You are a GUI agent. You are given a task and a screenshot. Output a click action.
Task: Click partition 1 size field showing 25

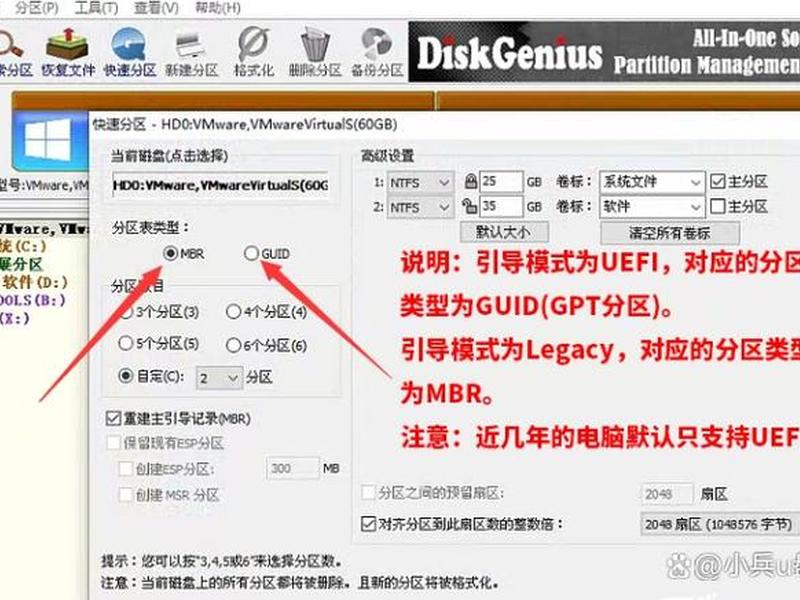point(501,182)
